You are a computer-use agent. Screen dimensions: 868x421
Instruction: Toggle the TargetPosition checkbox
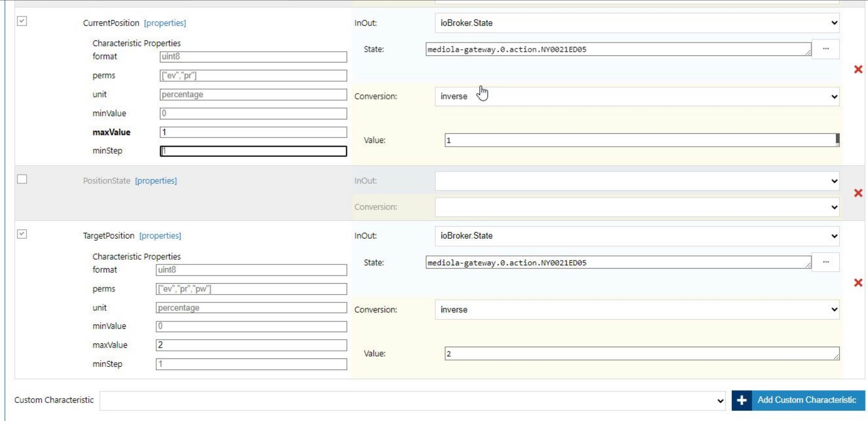click(x=22, y=234)
